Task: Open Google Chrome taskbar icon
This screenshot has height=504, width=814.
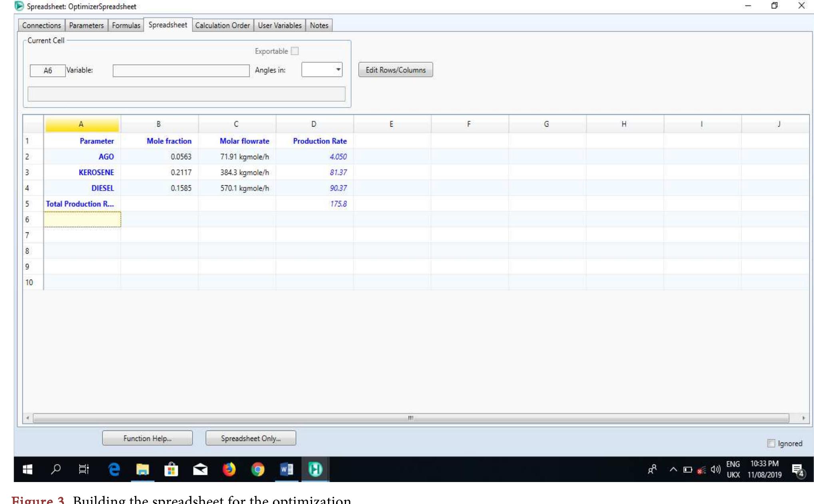Action: [258, 469]
